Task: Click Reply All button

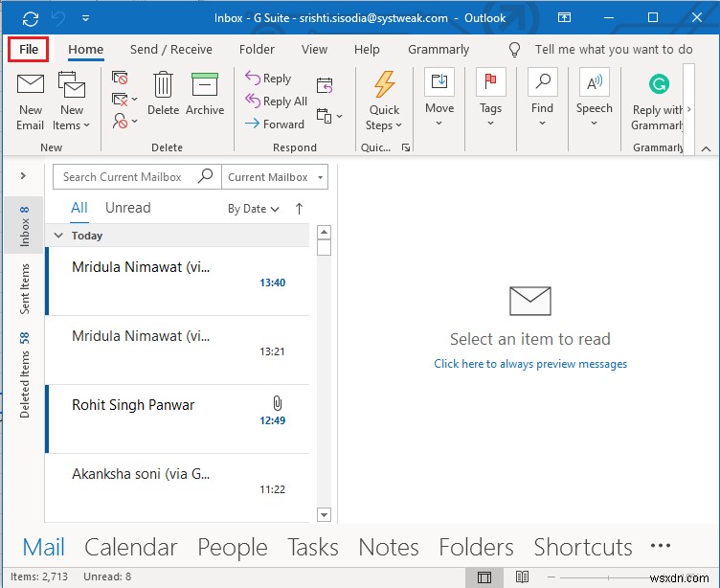Action: tap(276, 102)
